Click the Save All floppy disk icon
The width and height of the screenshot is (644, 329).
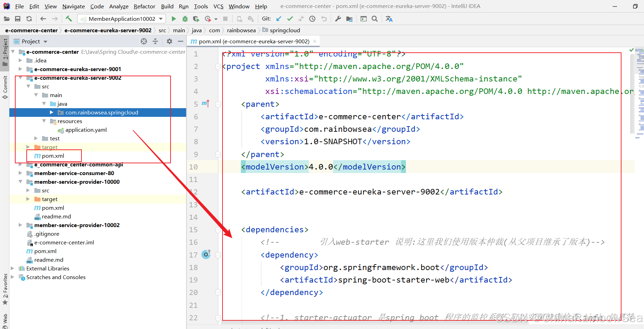point(18,19)
